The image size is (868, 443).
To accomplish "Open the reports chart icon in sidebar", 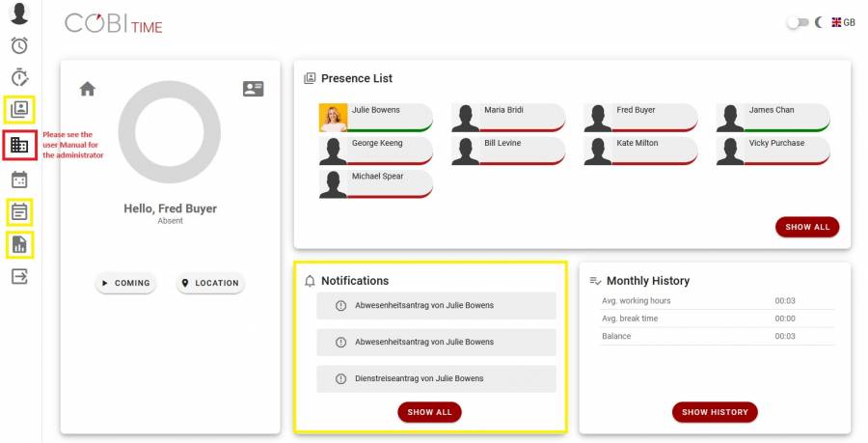I will 19,245.
